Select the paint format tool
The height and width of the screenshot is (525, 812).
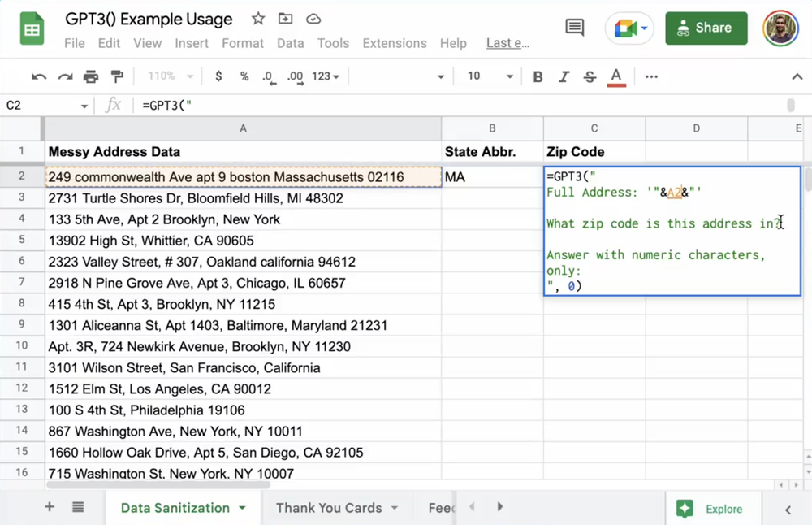117,76
